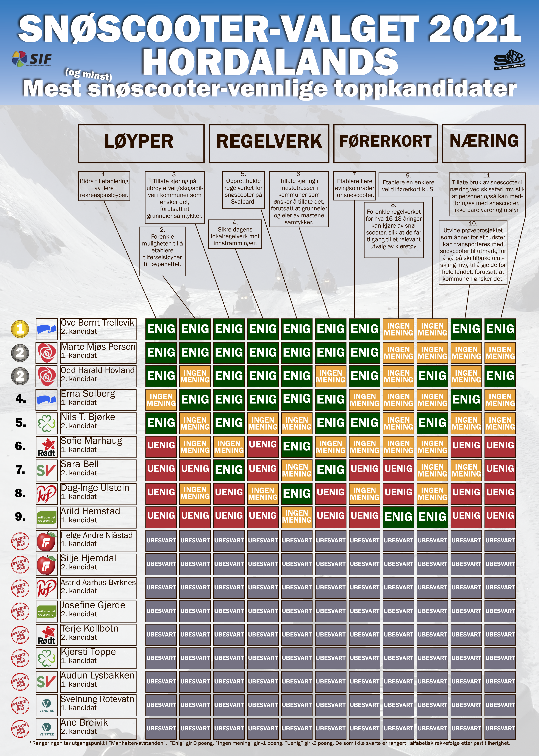
Task: Click question box 8 about 16-18-åringer
Action: [x=394, y=230]
